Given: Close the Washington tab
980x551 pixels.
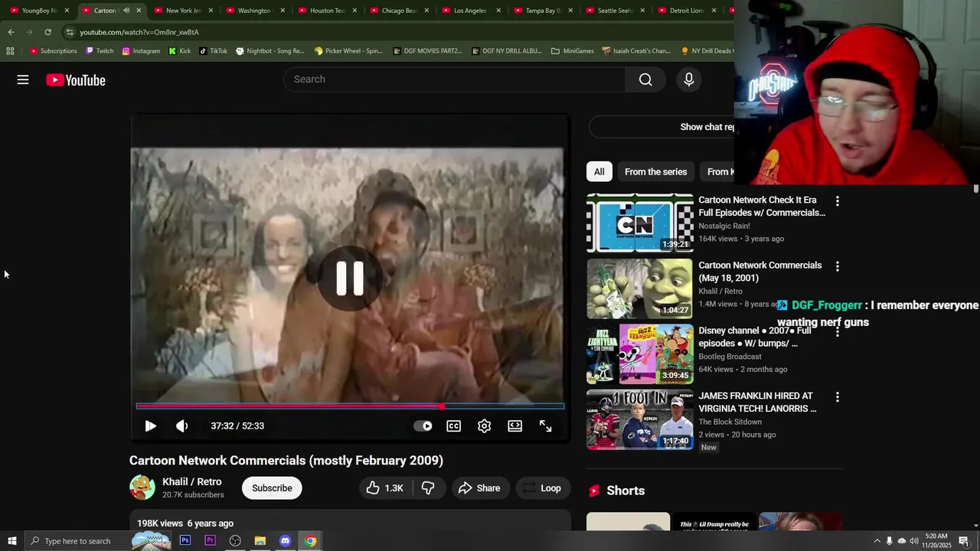Looking at the screenshot, I should (283, 11).
